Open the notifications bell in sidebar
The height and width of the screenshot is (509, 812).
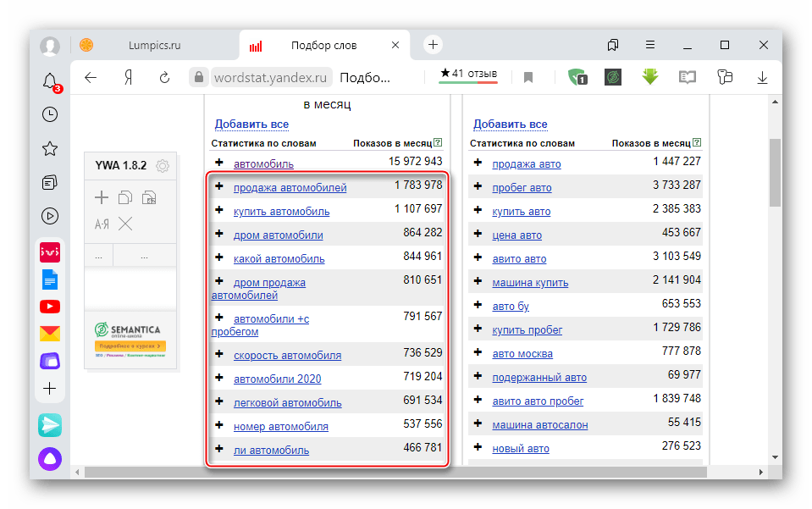(50, 81)
